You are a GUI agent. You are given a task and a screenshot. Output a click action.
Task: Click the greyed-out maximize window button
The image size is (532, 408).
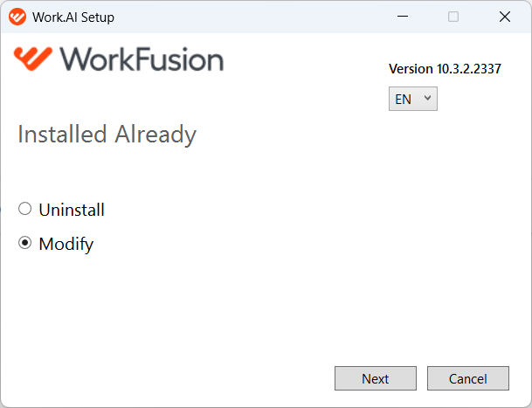click(453, 17)
